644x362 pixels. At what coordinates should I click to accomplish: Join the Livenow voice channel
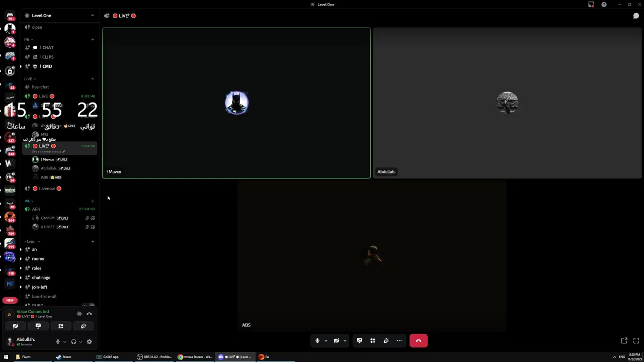(x=59, y=189)
